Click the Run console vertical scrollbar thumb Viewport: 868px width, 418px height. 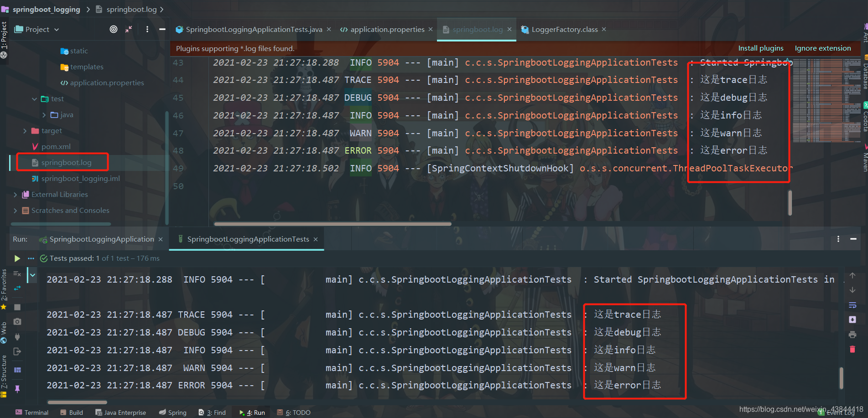click(x=841, y=378)
